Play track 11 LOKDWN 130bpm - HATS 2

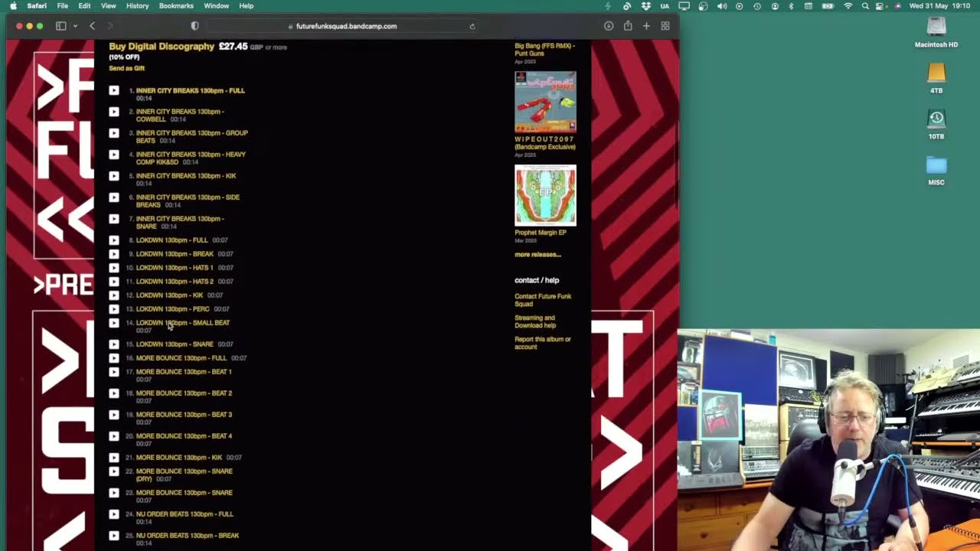coord(114,282)
